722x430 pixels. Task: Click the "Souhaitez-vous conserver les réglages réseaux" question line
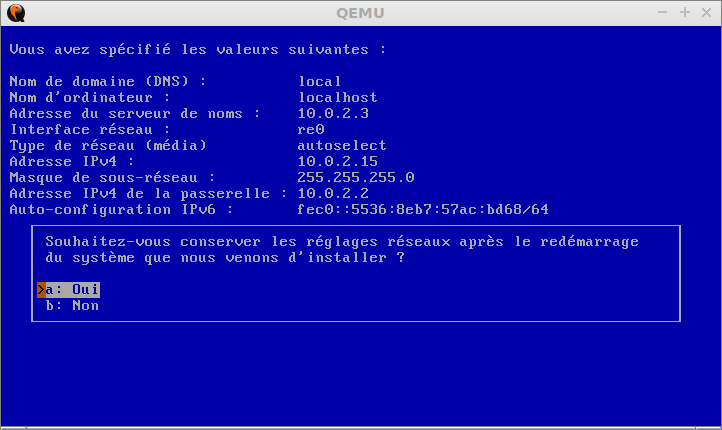click(342, 242)
